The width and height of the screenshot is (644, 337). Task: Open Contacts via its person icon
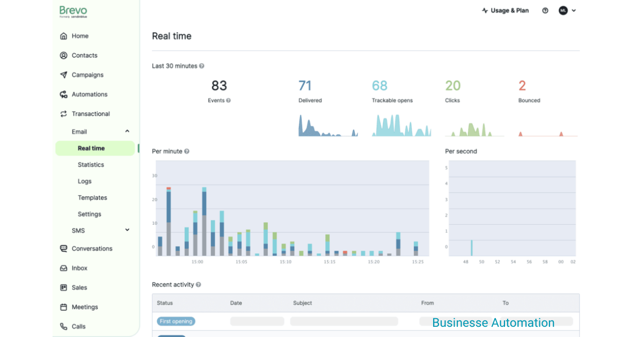64,55
